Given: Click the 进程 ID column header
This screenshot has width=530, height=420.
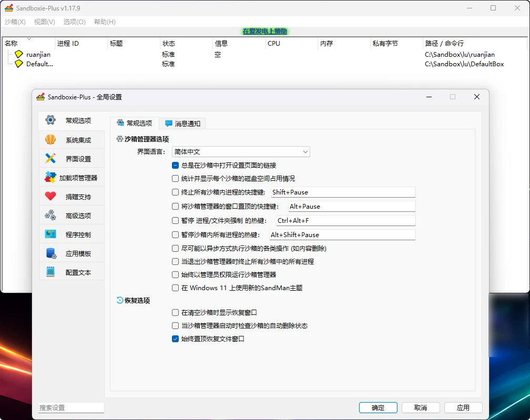Looking at the screenshot, I should 81,43.
